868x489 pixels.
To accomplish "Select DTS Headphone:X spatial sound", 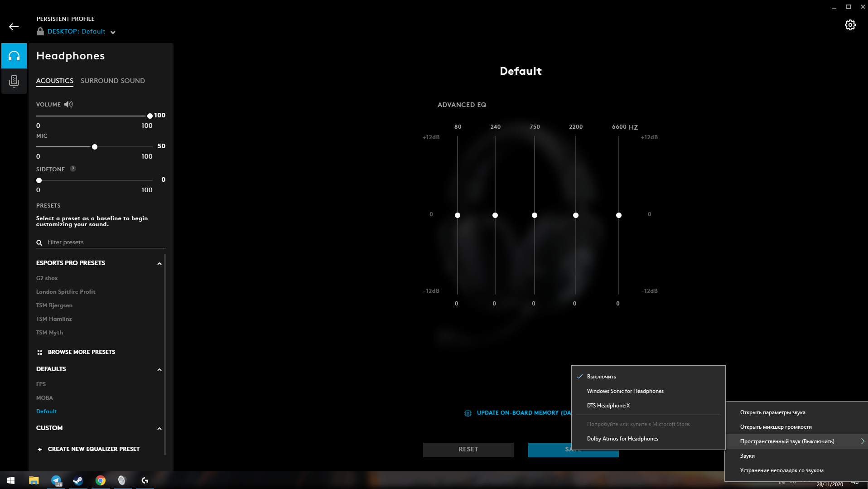I will [608, 406].
